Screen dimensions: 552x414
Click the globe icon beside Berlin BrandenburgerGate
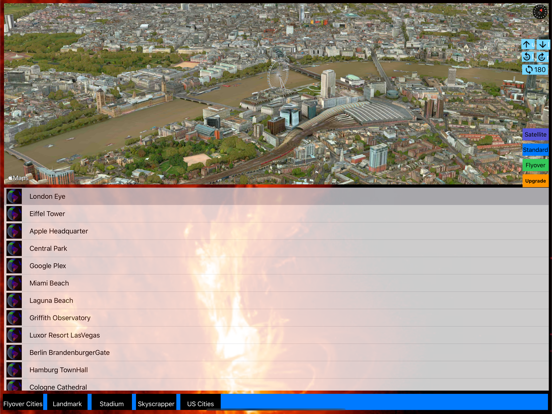(14, 352)
